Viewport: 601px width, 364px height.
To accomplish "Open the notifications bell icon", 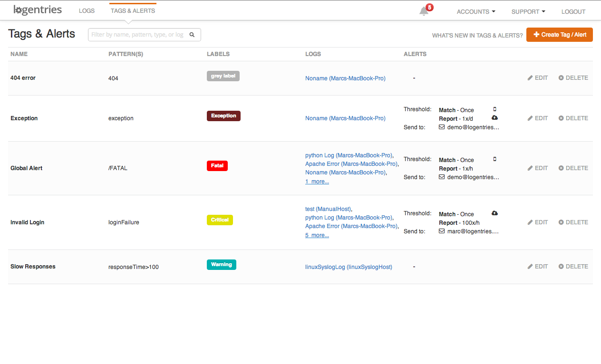I will (424, 11).
